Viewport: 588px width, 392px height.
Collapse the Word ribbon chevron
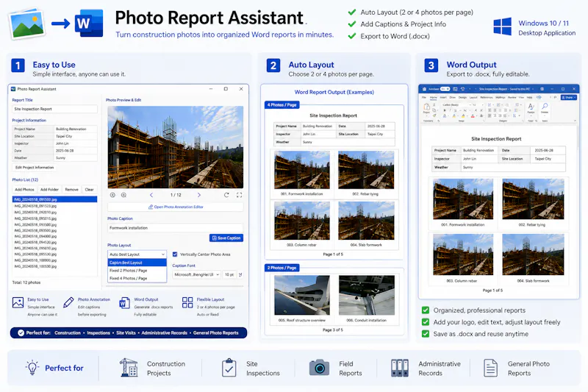[575, 121]
